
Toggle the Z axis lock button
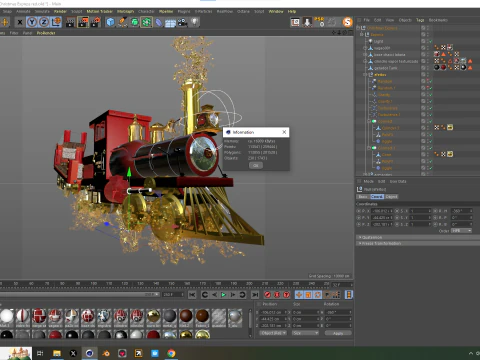[44, 22]
